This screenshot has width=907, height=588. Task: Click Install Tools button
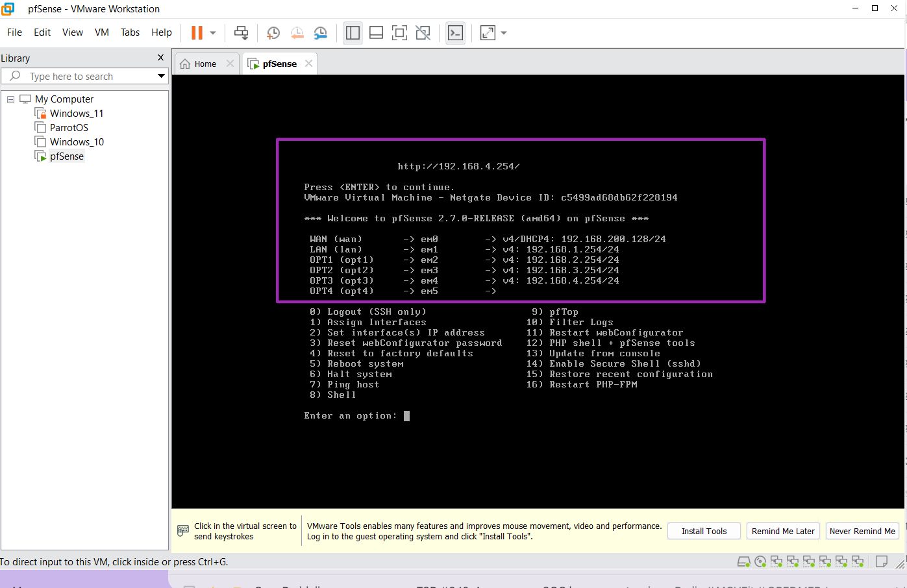click(704, 531)
